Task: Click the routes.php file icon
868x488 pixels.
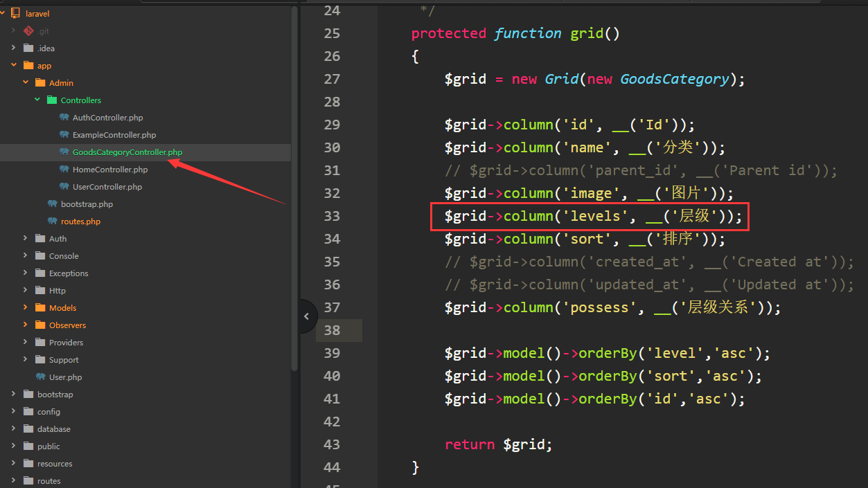Action: (x=53, y=221)
